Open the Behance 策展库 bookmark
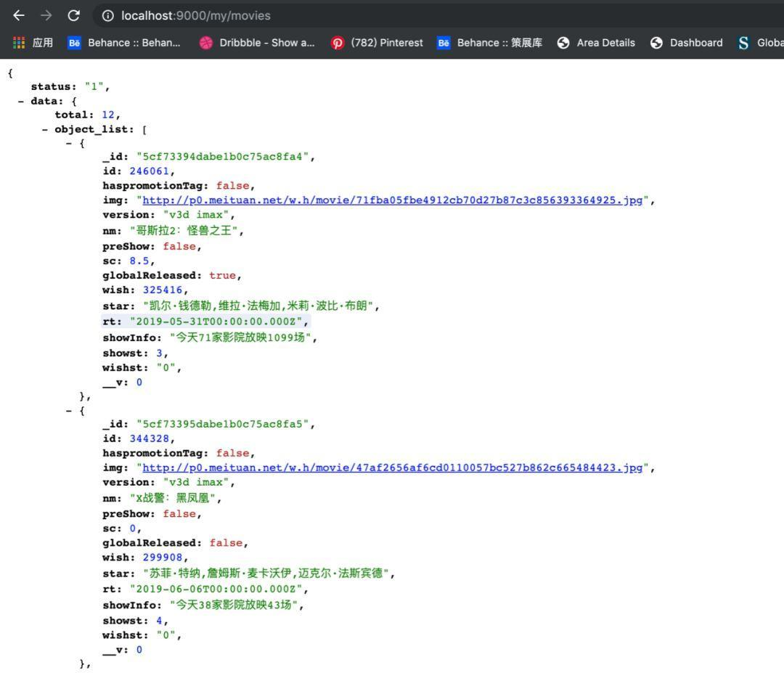The width and height of the screenshot is (784, 673). pos(490,43)
